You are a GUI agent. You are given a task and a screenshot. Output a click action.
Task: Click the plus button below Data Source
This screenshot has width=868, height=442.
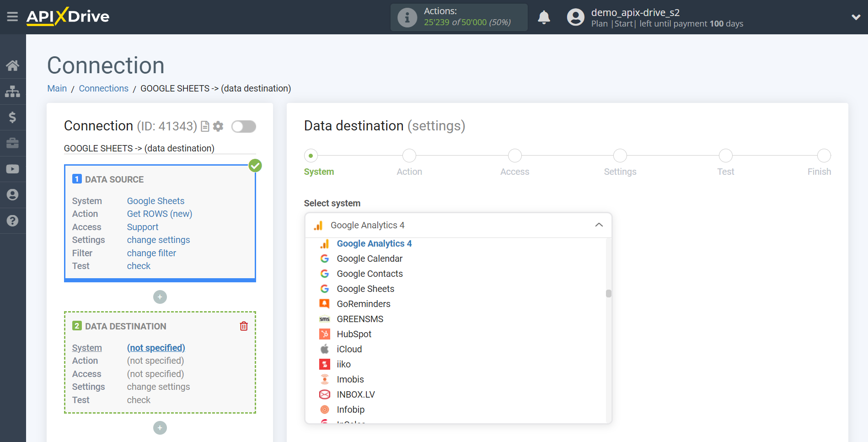click(160, 296)
